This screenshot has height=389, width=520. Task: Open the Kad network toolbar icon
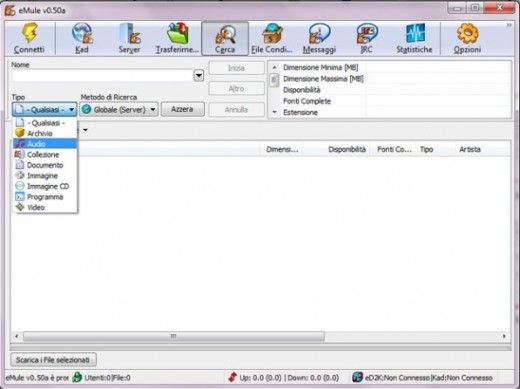pyautogui.click(x=82, y=33)
